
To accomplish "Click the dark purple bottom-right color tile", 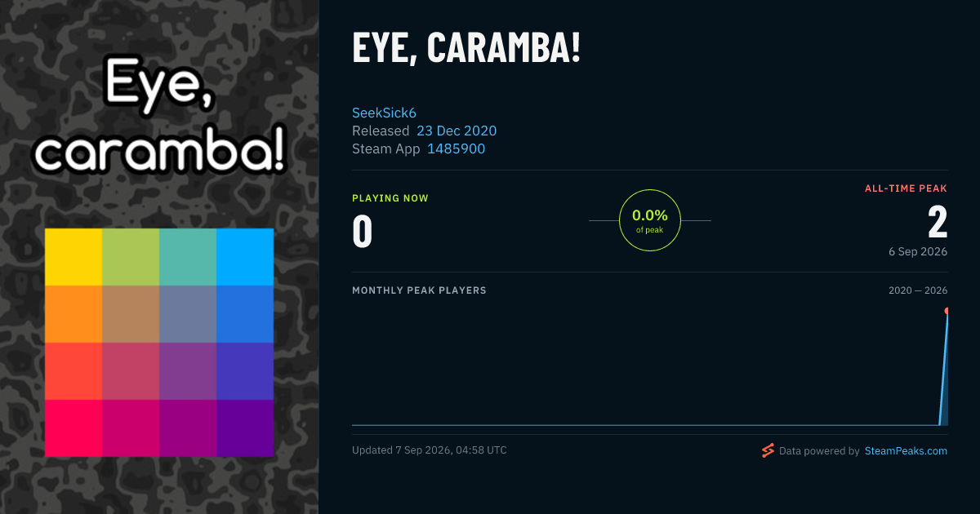I will point(245,428).
